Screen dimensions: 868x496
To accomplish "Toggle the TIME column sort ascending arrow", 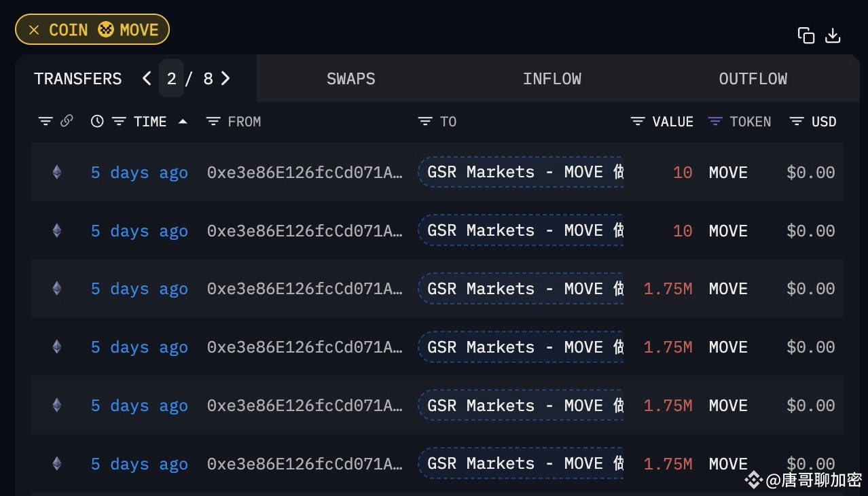I will (182, 121).
